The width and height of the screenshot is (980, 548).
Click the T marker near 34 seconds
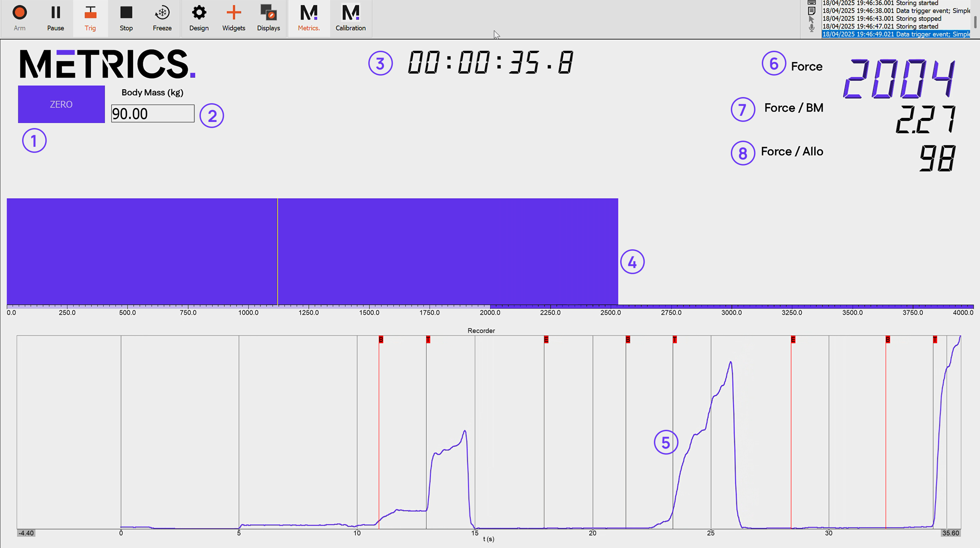coord(935,340)
